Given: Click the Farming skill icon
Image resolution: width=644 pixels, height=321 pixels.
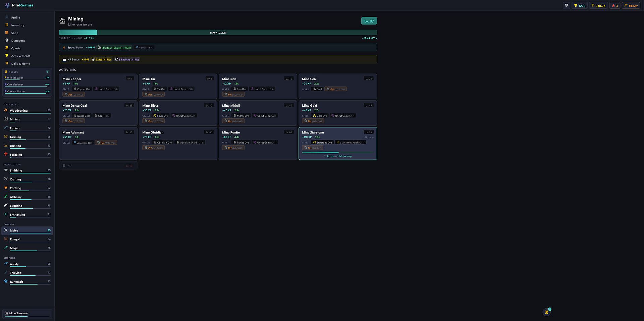Looking at the screenshot, I should pos(6,137).
